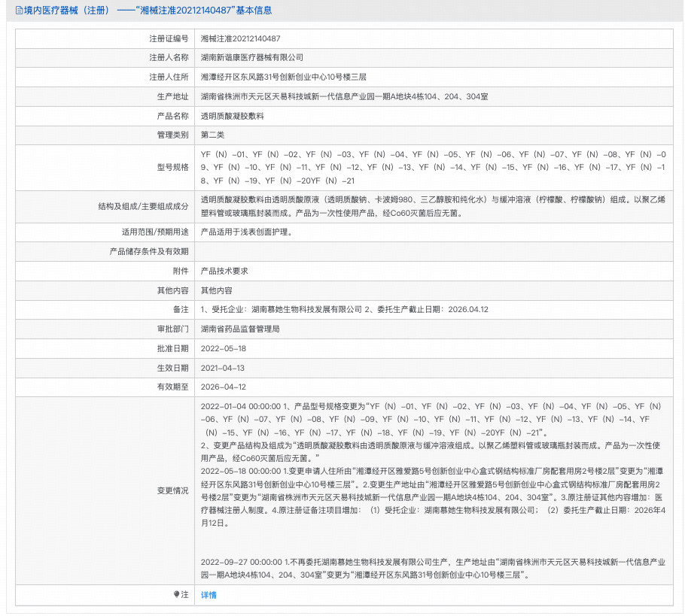Click the lightbulb icon next to 注
This screenshot has height=616, width=685.
point(177,594)
